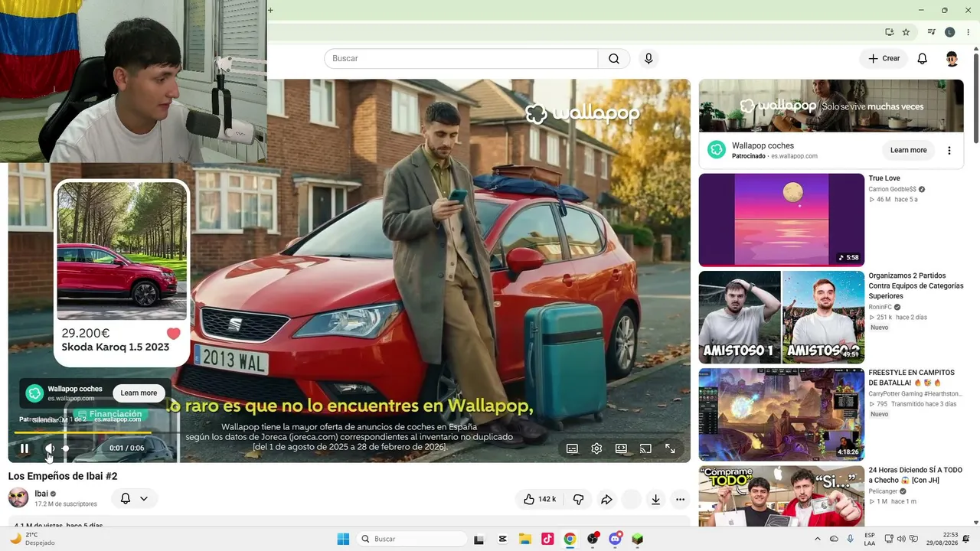Screen dimensions: 980x551
Task: Open the Ibai channel name link
Action: click(x=41, y=494)
